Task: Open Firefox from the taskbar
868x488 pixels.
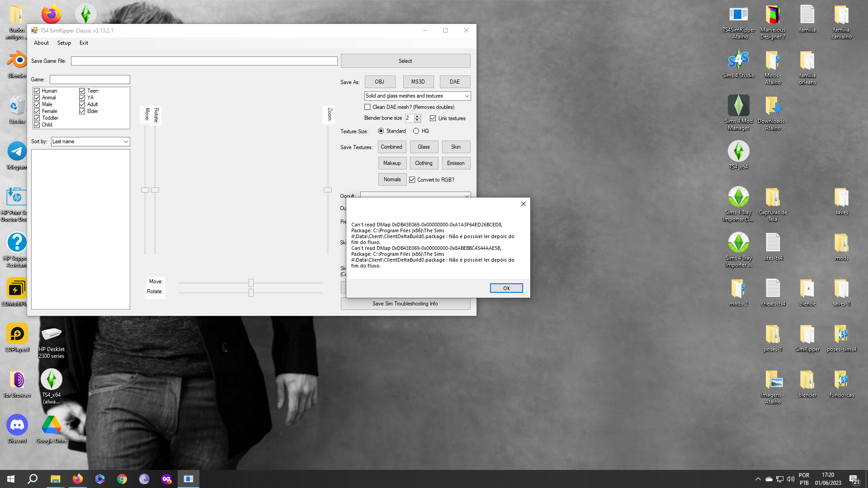Action: [77, 479]
